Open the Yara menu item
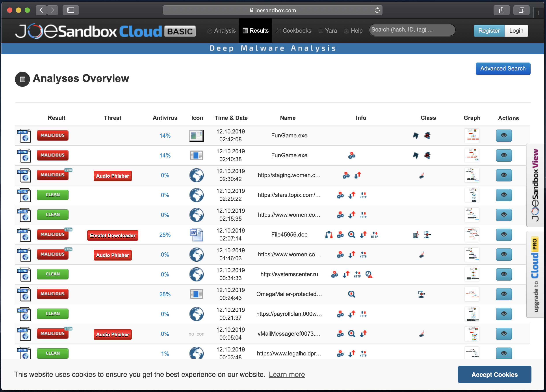The height and width of the screenshot is (392, 546). click(328, 31)
